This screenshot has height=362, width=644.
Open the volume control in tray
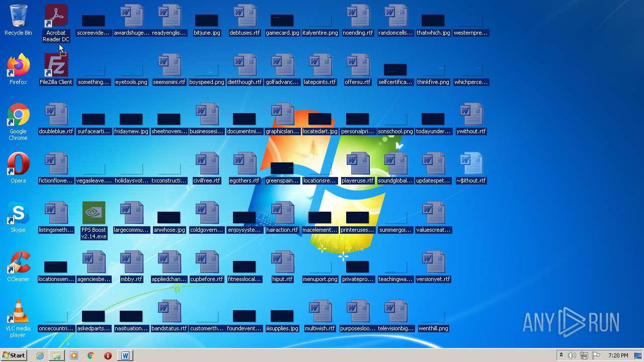tap(572, 355)
